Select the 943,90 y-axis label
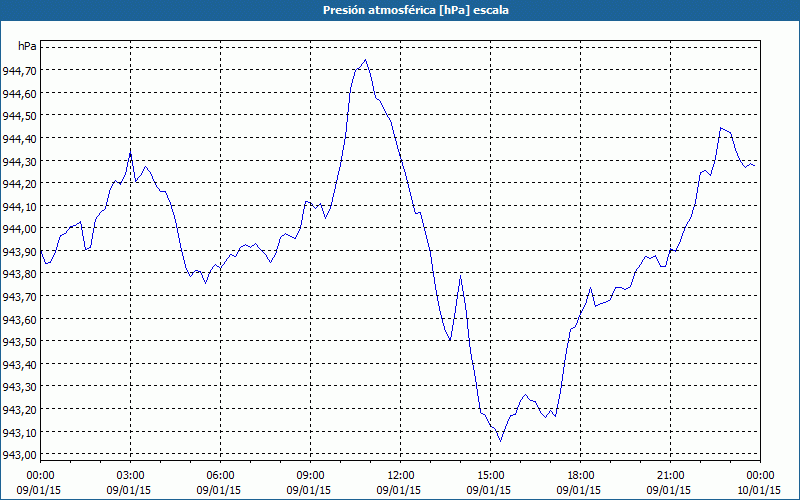 pos(19,252)
